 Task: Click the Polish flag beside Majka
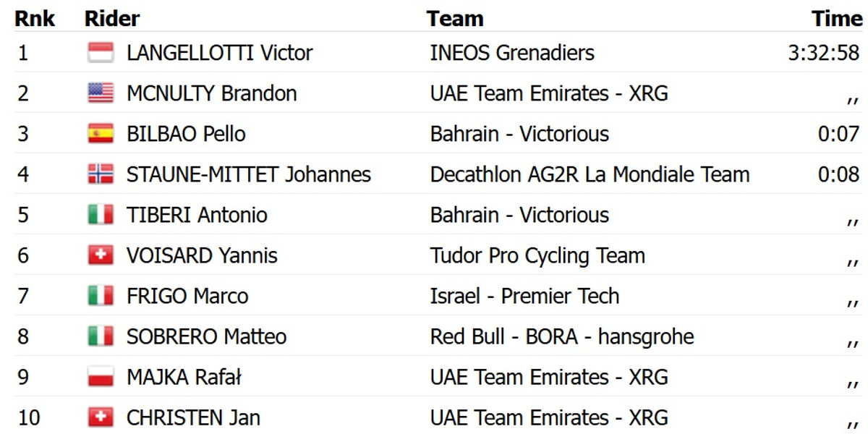click(x=101, y=377)
